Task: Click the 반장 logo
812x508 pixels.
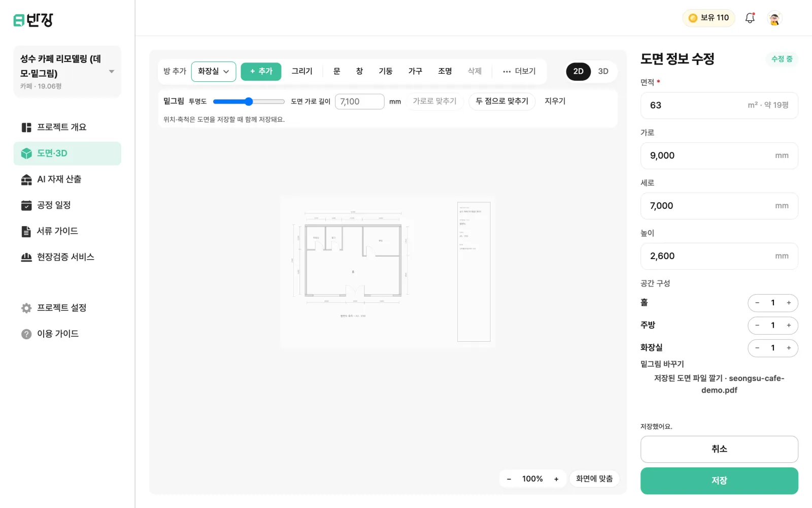Action: [x=33, y=20]
